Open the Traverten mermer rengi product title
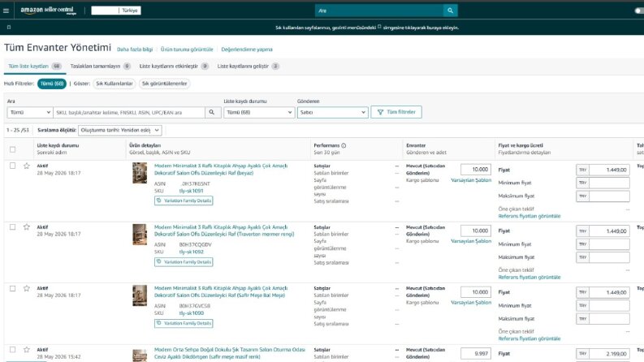This screenshot has height=362, width=644. 224,231
